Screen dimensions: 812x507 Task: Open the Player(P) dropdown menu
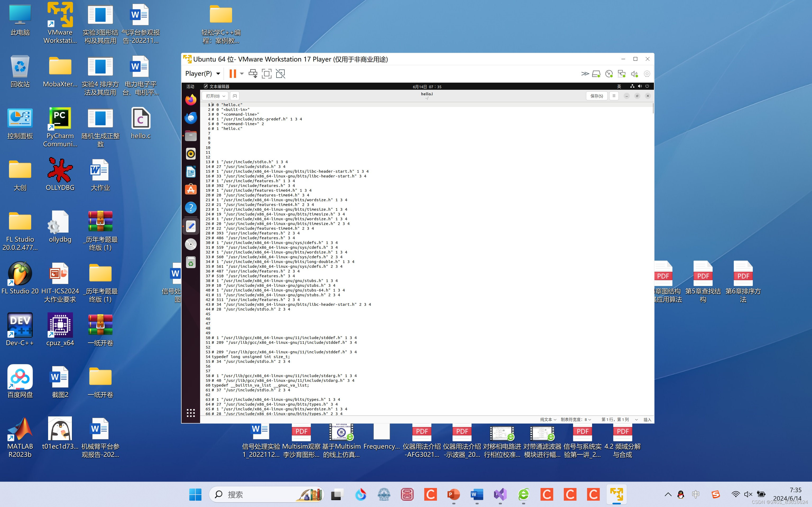pyautogui.click(x=202, y=73)
